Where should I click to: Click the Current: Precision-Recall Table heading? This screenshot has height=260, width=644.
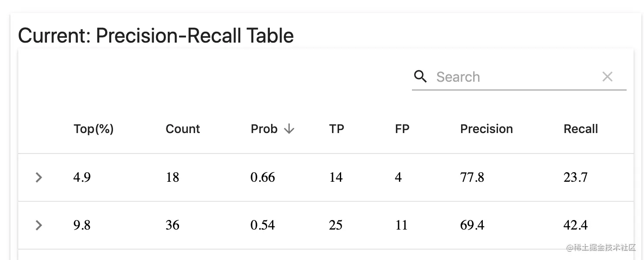coord(156,36)
